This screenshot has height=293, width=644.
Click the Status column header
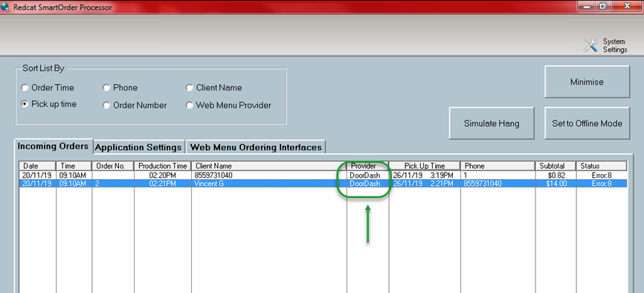point(602,166)
